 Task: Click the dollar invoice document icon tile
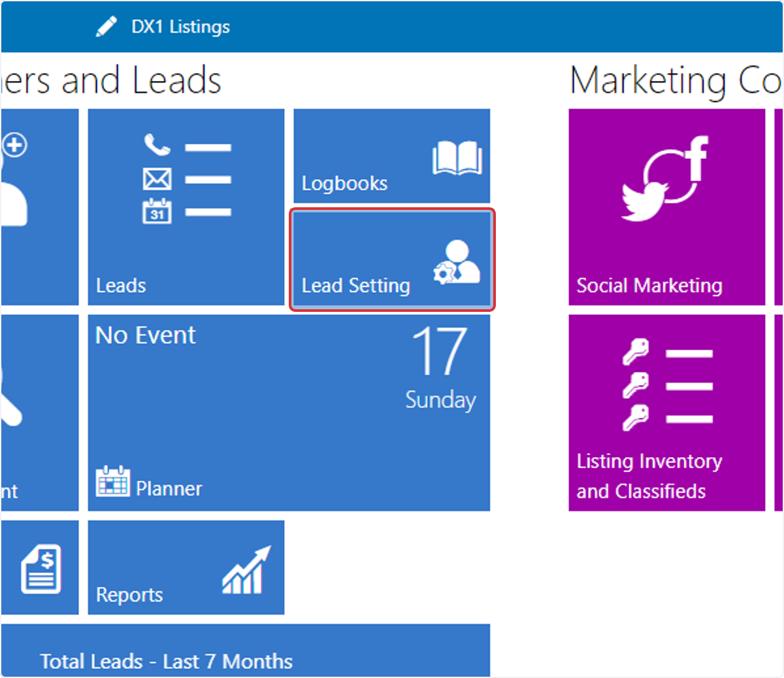(40, 568)
